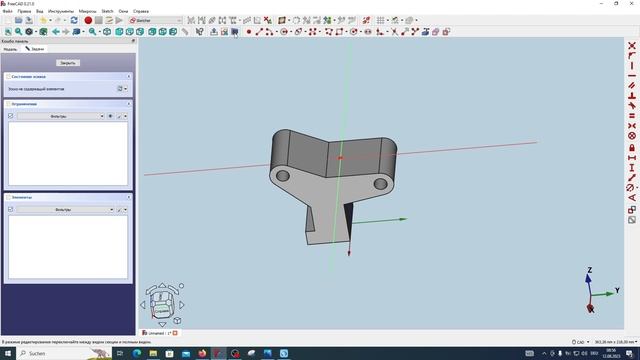The width and height of the screenshot is (640, 360).
Task: Open the Sketcher workbench selector dropdown
Action: [155, 20]
